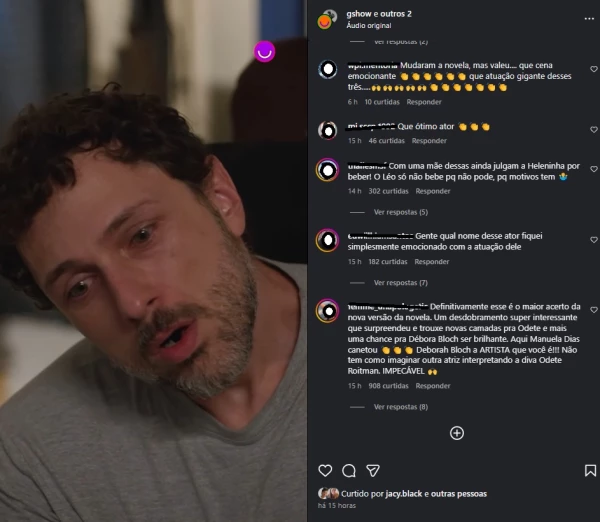The image size is (600, 522).
Task: Save the post with the bookmark icon
Action: [x=590, y=470]
